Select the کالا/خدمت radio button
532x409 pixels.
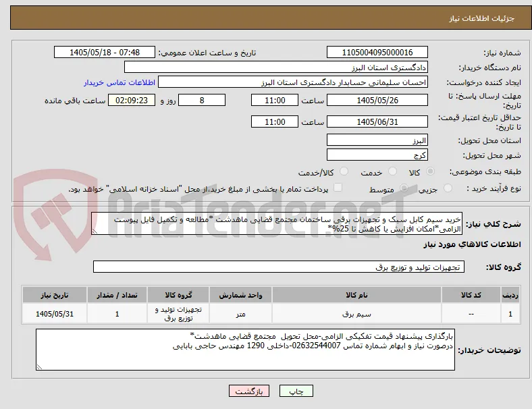pos(344,171)
